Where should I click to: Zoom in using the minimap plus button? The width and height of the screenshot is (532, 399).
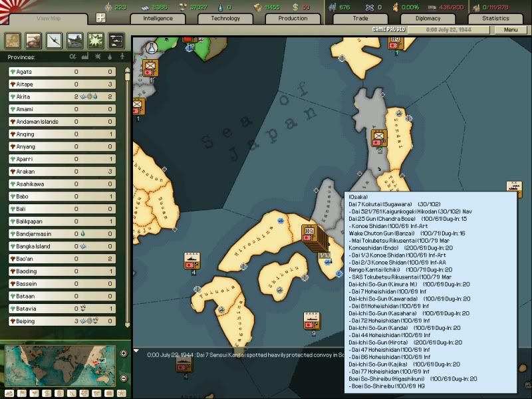(123, 354)
